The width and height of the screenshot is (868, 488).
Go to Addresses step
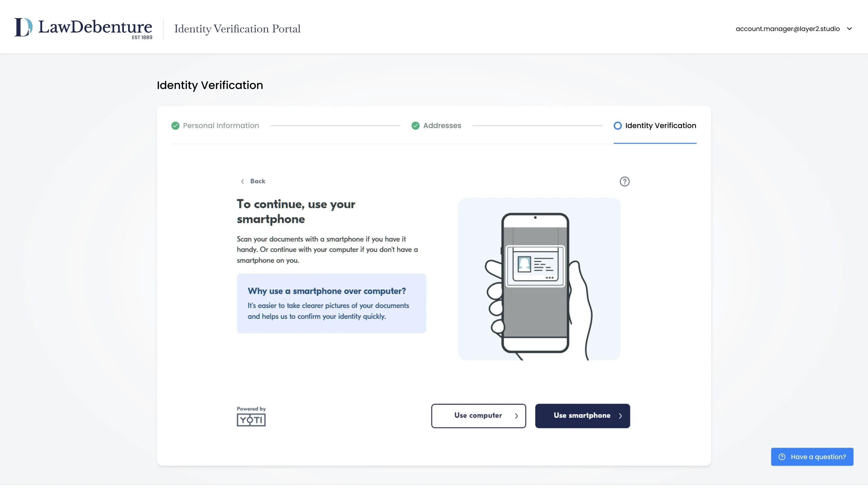[442, 126]
